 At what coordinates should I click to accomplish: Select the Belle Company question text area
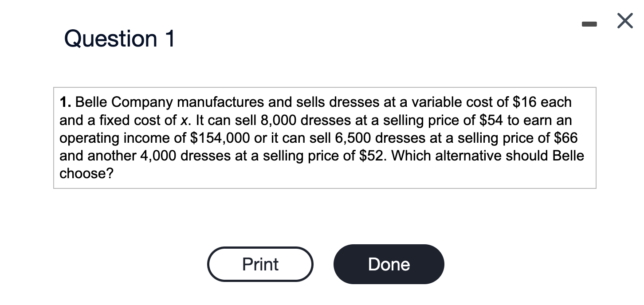(x=324, y=137)
